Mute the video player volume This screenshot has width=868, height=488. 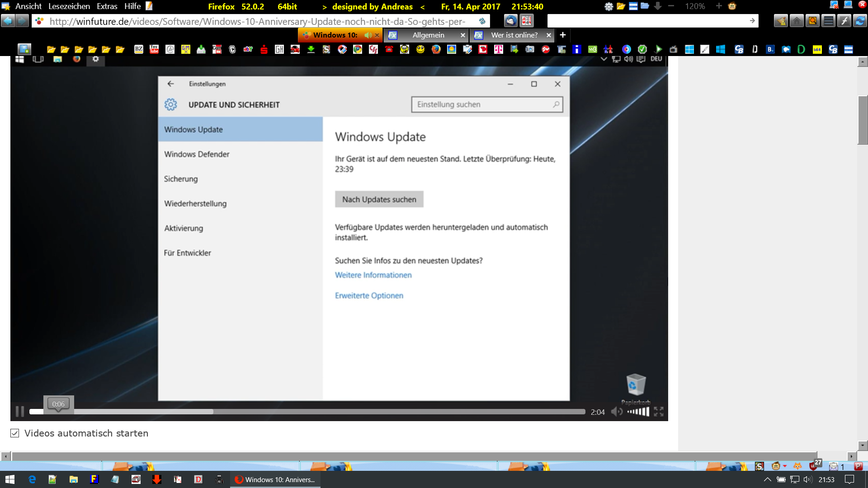616,412
